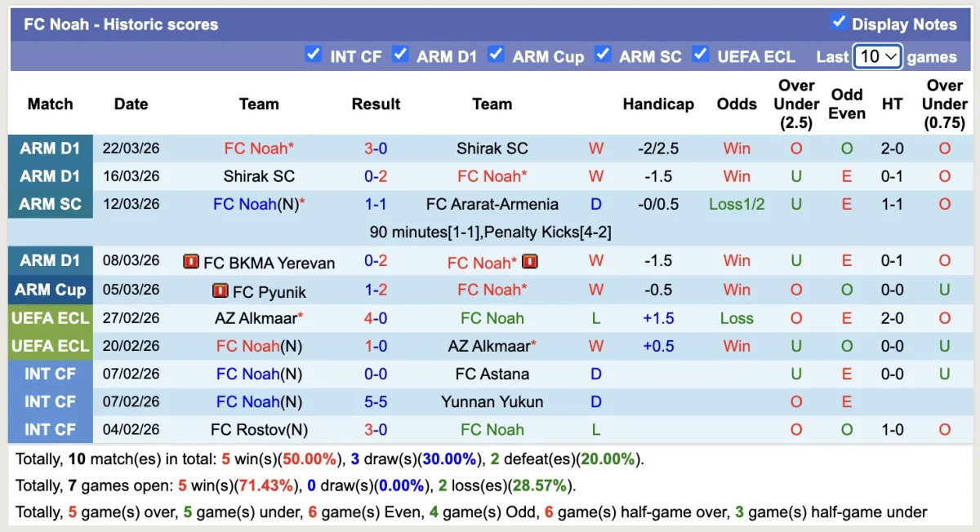Click the UEFA ECL label for 27/02/26 match
Viewport: 980px width, 532px height.
(50, 318)
